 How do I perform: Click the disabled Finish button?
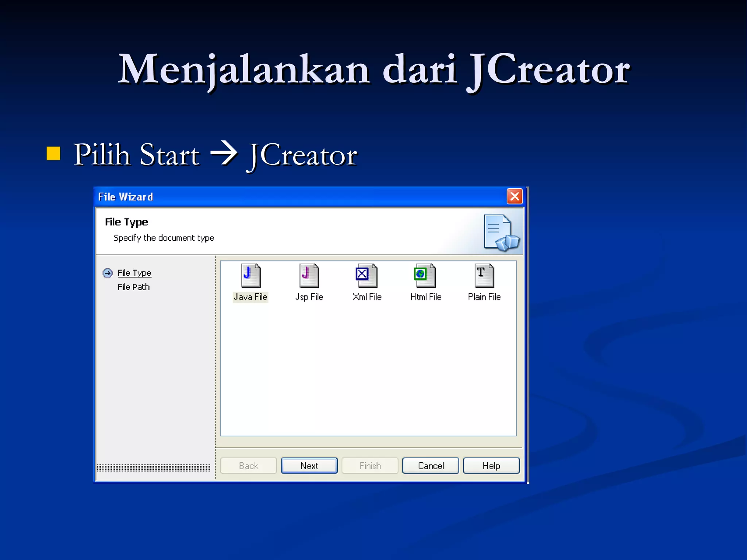370,466
